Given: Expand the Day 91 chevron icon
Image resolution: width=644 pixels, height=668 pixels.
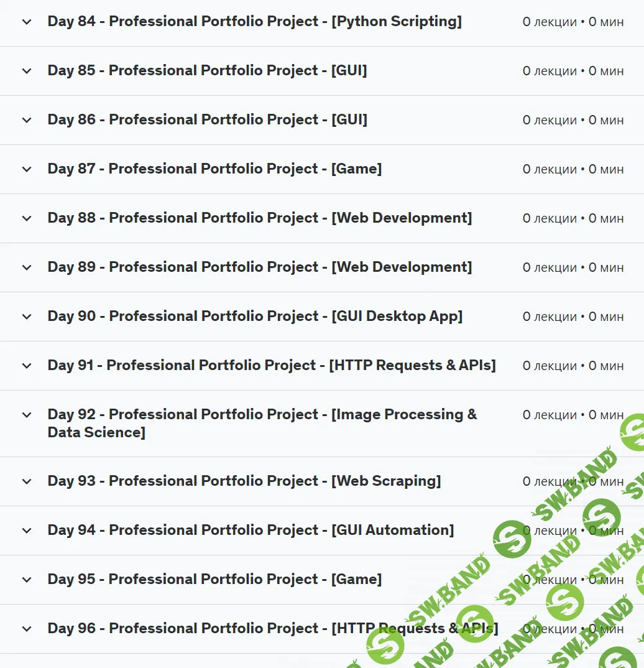Looking at the screenshot, I should 26,366.
